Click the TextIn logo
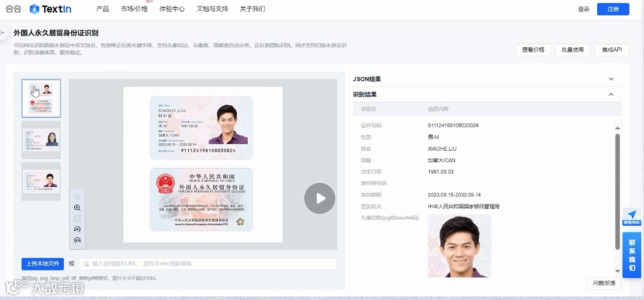 coord(51,9)
